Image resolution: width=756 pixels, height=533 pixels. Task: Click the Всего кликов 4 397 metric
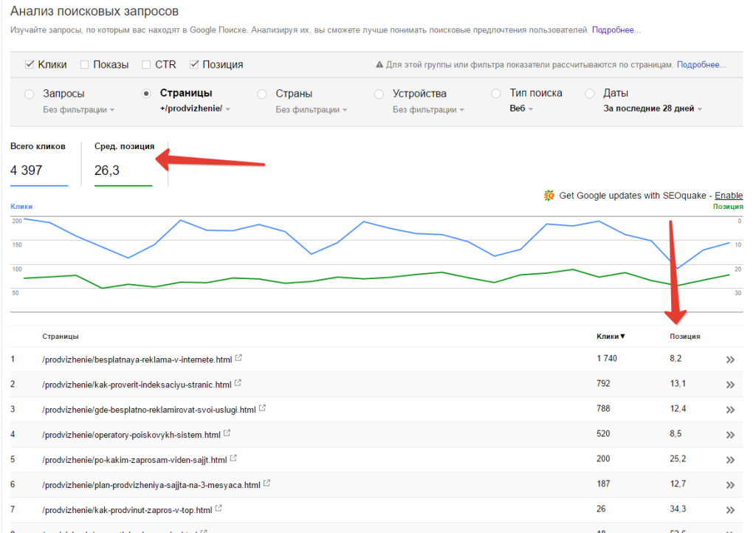pos(38,162)
